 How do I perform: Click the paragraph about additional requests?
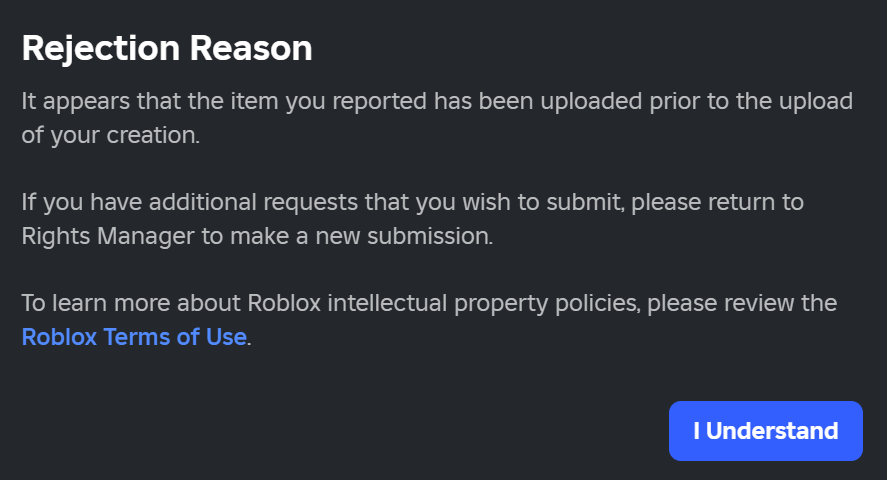412,220
